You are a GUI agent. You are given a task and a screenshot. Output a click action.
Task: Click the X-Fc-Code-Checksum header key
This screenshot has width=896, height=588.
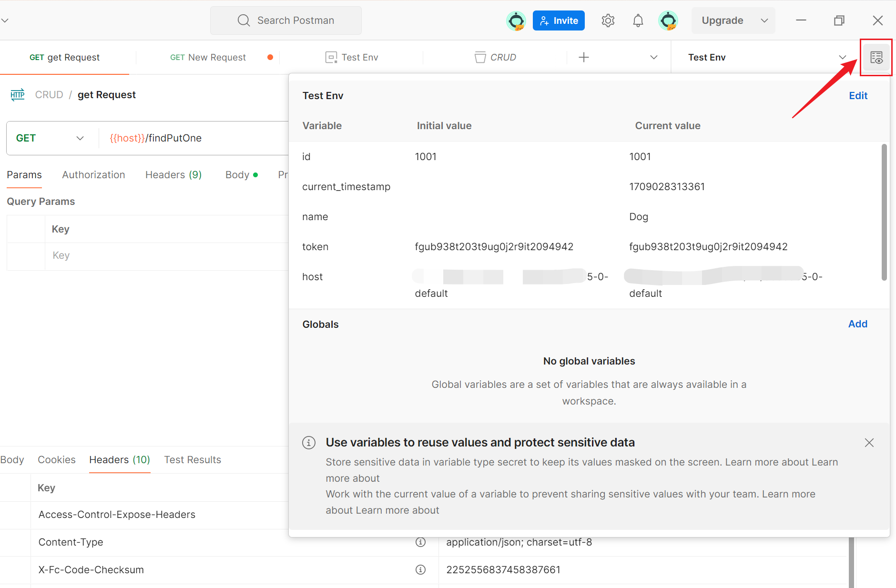(91, 570)
